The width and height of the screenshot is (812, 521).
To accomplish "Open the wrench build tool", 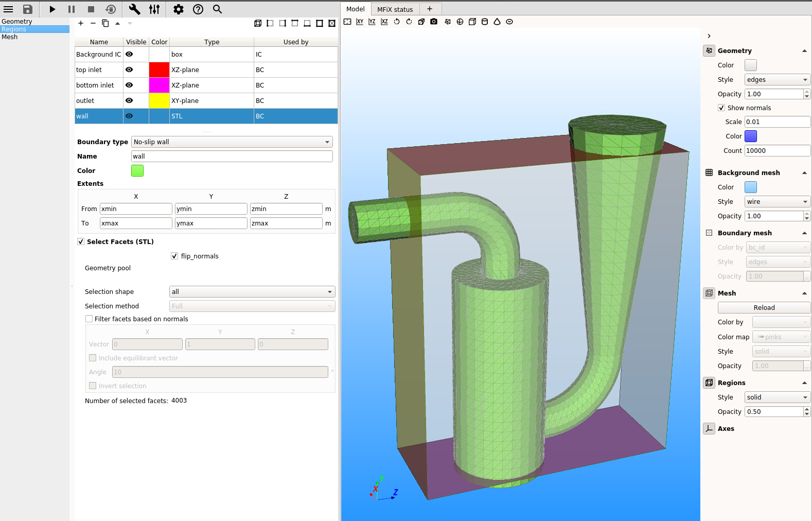I will (x=134, y=9).
